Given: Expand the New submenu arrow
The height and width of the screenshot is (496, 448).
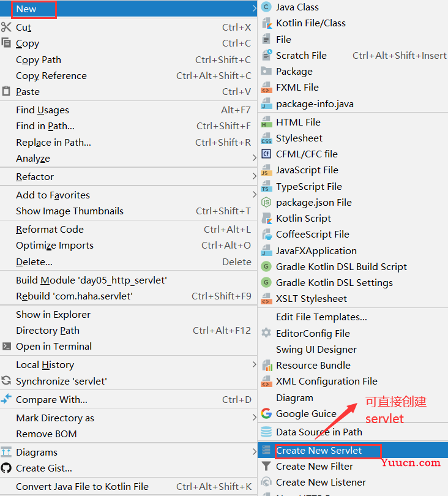Looking at the screenshot, I should click(x=254, y=9).
